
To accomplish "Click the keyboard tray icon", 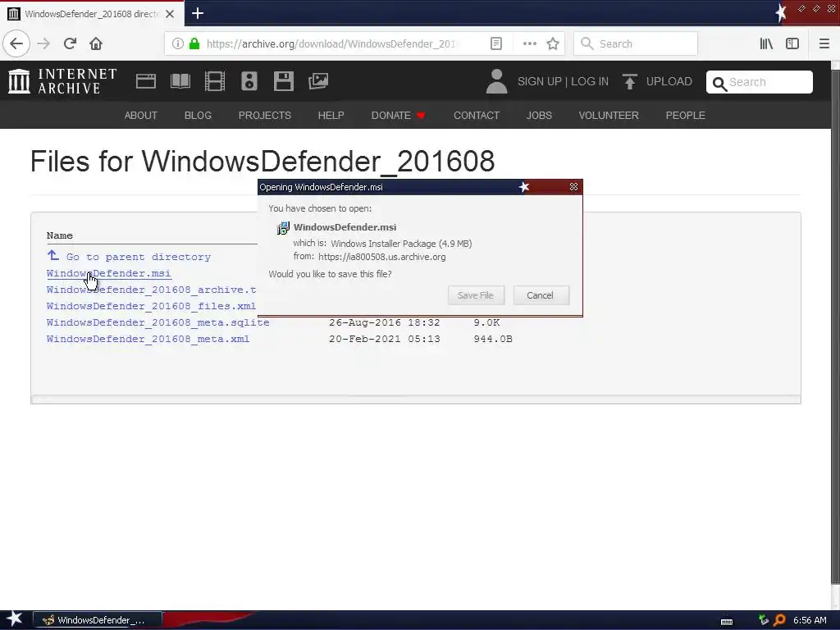I will point(727,622).
